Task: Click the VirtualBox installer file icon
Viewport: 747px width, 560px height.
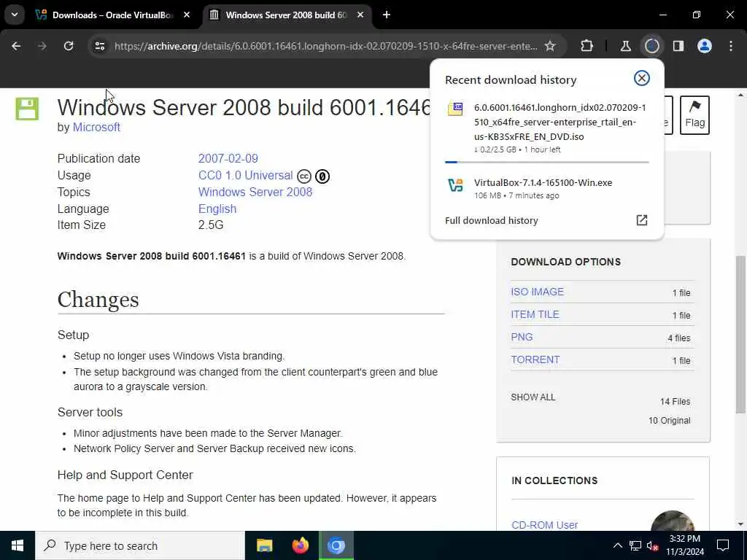Action: (x=455, y=184)
